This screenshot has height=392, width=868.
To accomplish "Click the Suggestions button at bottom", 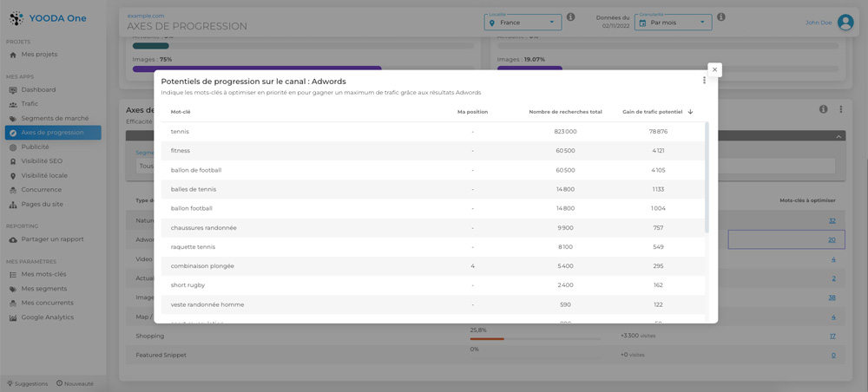I will (27, 383).
